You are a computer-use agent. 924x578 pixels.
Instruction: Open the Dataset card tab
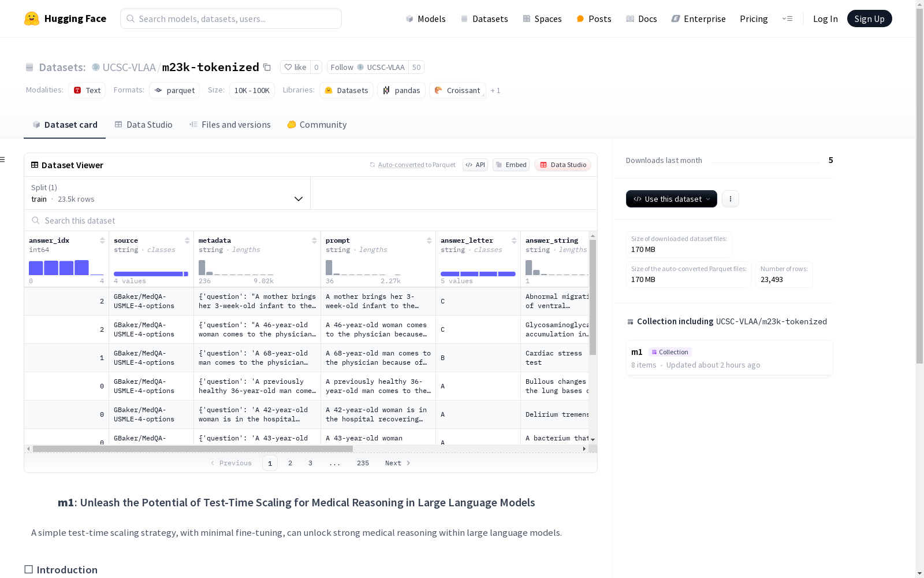pyautogui.click(x=65, y=125)
